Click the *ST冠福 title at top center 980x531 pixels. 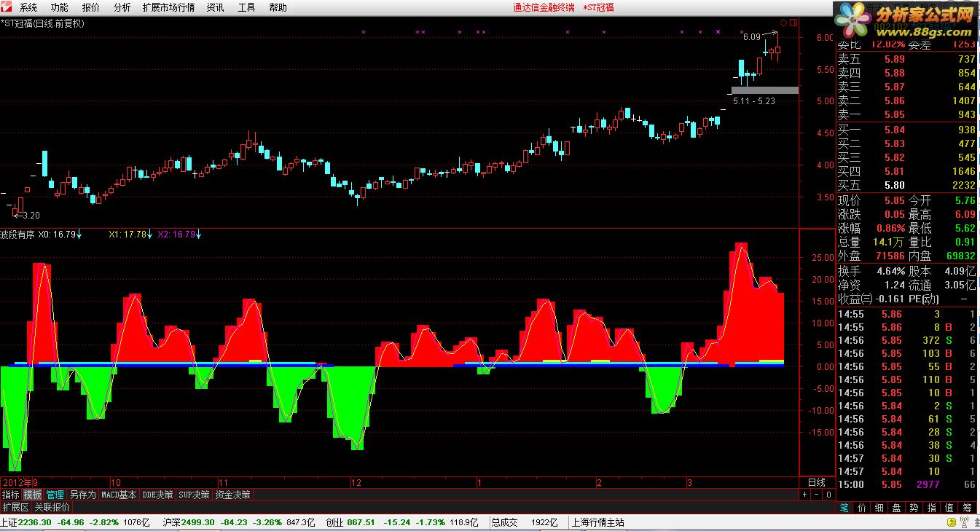(x=598, y=7)
